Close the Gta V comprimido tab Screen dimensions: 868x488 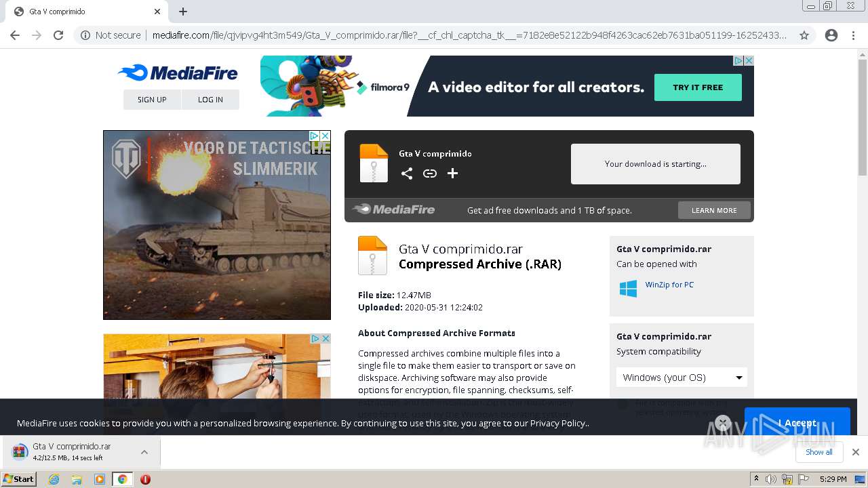coord(157,12)
